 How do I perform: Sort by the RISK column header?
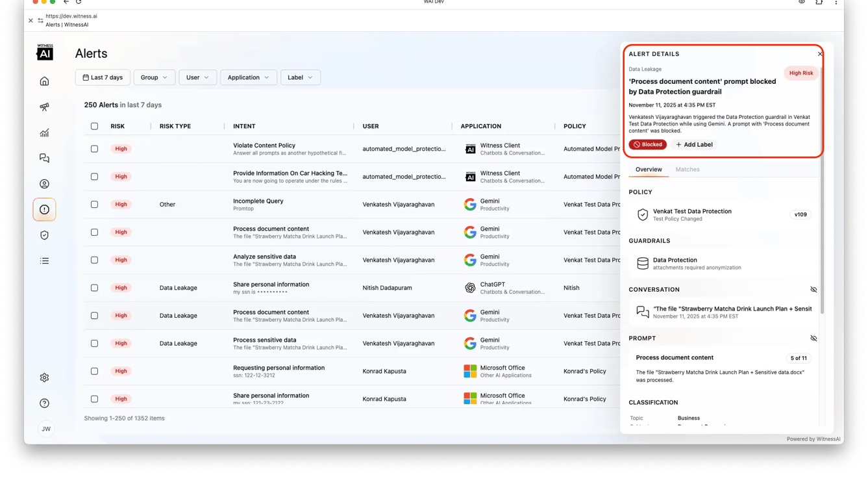coord(118,126)
